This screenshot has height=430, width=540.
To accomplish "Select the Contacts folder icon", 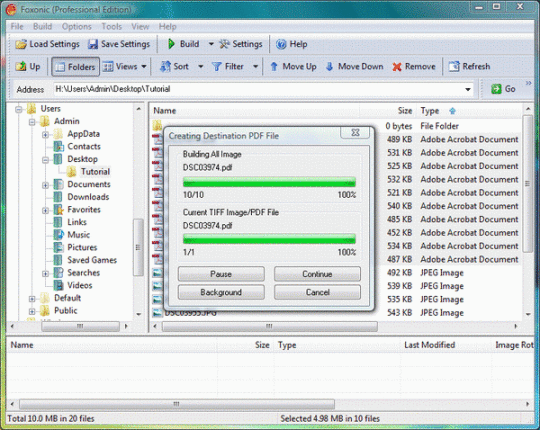I will [x=59, y=146].
